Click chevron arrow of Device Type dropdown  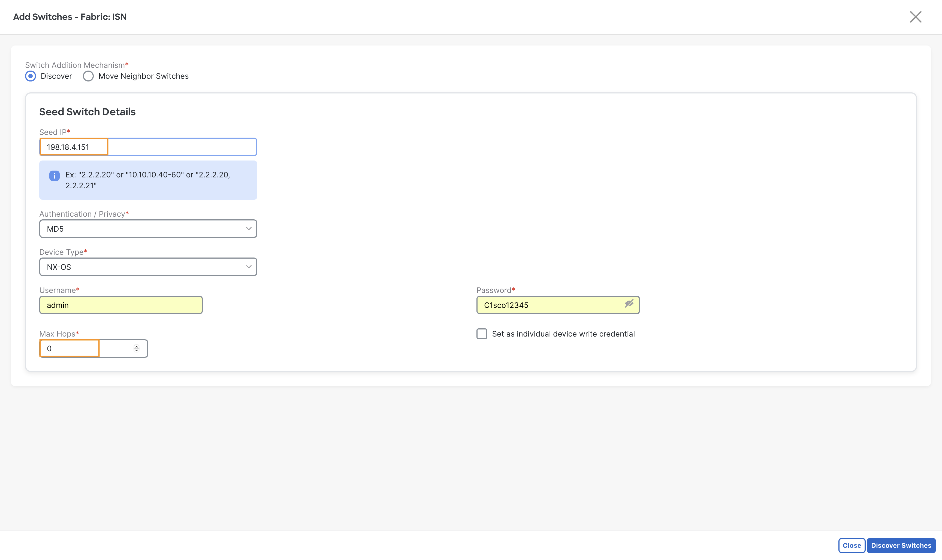(x=249, y=267)
